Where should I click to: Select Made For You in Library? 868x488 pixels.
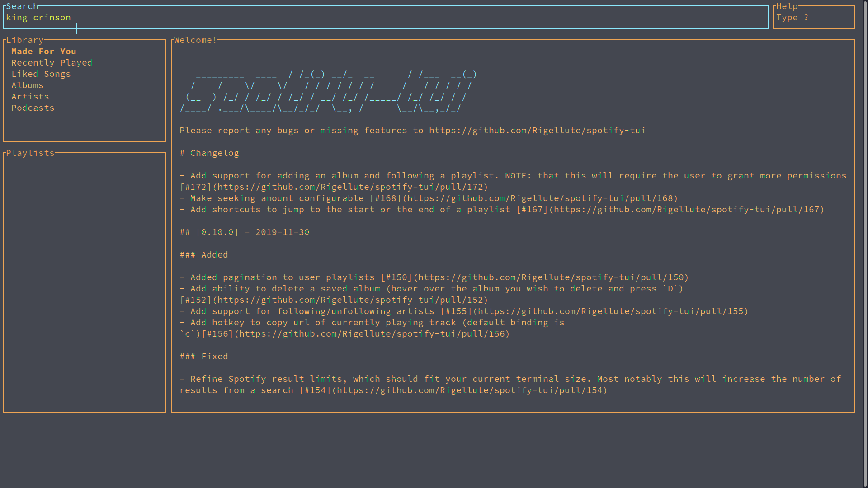(44, 52)
